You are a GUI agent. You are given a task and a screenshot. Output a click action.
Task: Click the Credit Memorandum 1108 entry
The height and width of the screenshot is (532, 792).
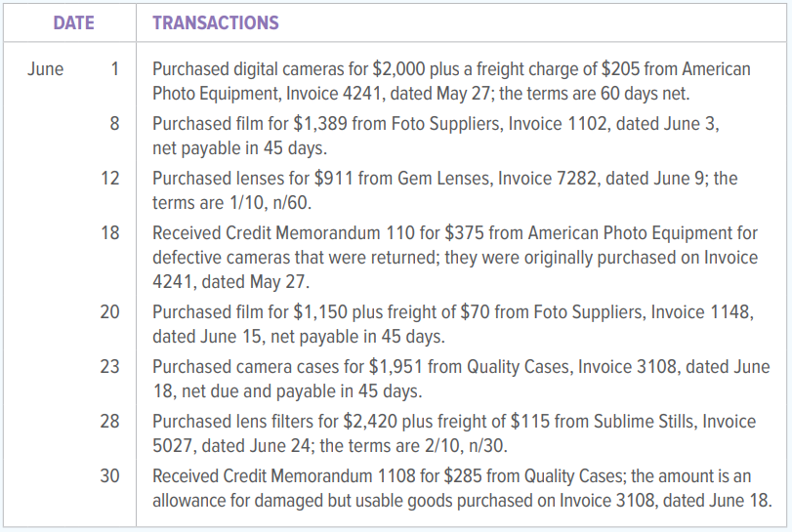pos(462,488)
